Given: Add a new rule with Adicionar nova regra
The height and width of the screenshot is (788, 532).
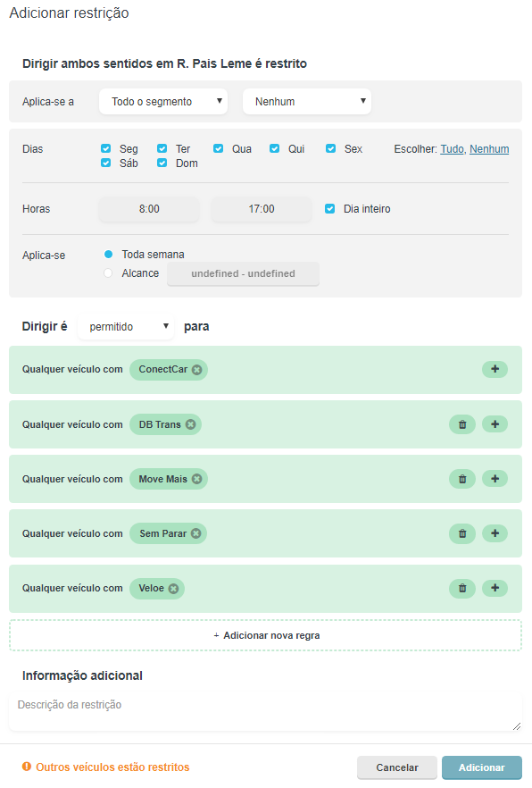Looking at the screenshot, I should tap(265, 635).
